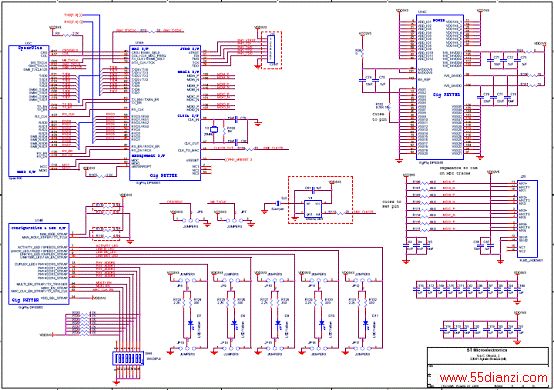Screen dimensions: 554x390
Task: Click the Gig PHYTER POWER block
Action: [x=440, y=87]
